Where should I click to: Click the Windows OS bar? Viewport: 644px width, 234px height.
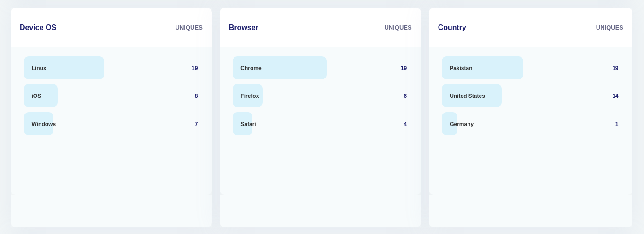tap(39, 124)
